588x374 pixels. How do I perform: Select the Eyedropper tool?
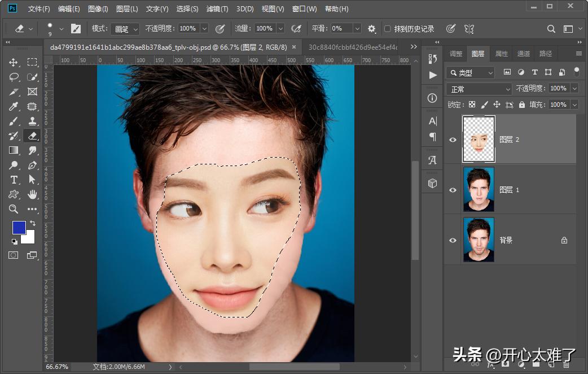pyautogui.click(x=14, y=106)
